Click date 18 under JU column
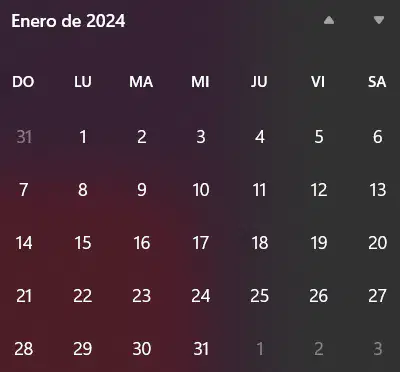The height and width of the screenshot is (372, 400). pyautogui.click(x=260, y=243)
